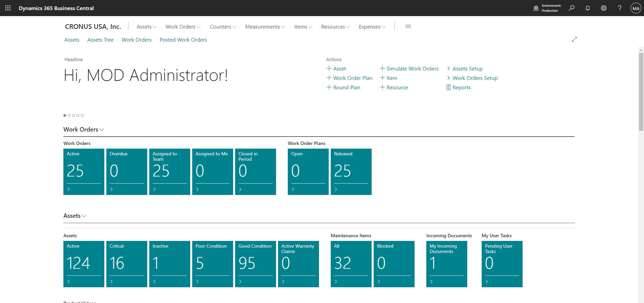Open the help question mark icon
This screenshot has width=644, height=303.
click(620, 8)
